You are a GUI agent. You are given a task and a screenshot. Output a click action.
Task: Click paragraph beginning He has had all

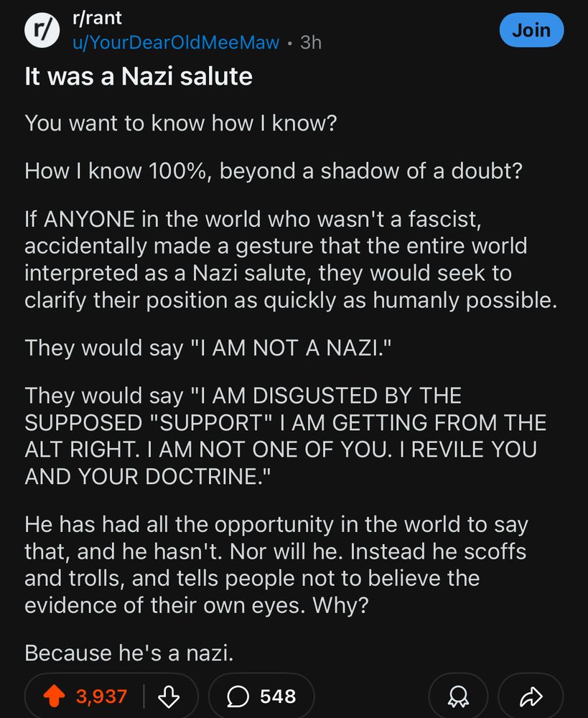click(276, 564)
